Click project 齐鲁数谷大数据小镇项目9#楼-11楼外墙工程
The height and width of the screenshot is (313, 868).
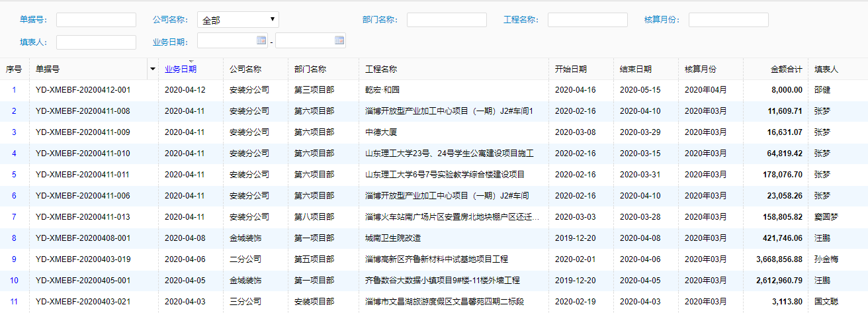tap(443, 281)
